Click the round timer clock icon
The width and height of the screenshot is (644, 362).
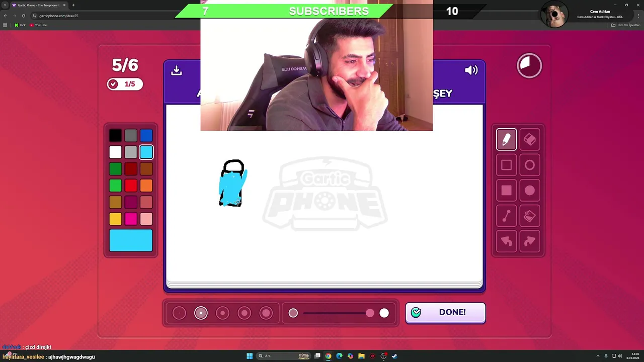(529, 66)
